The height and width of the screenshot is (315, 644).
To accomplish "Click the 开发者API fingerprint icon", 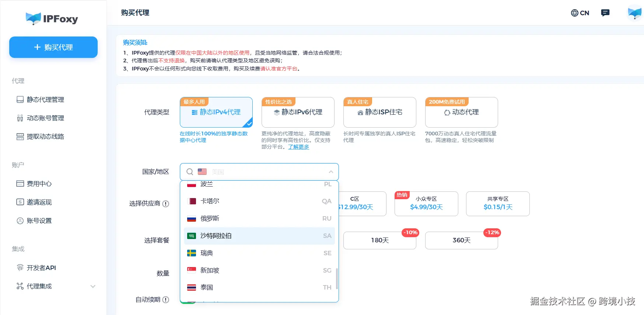I will tap(20, 268).
